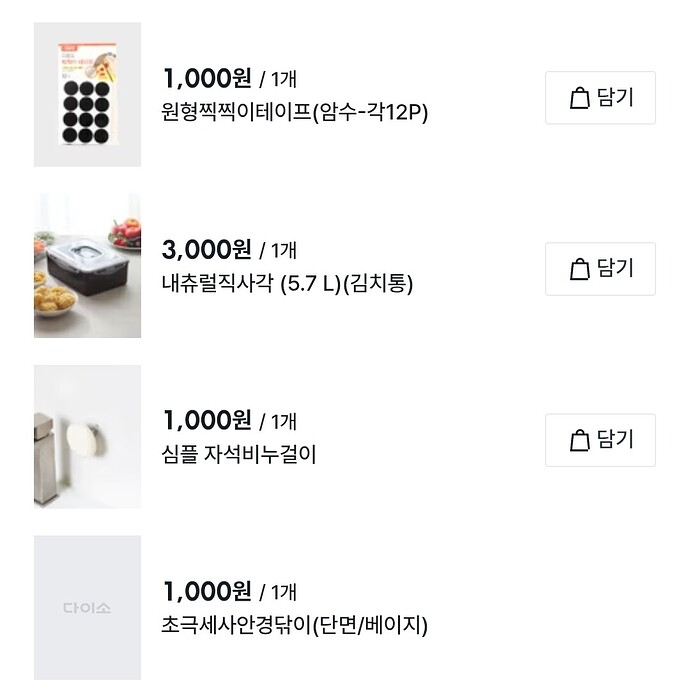Select the 다이소 placeholder thumbnail

pyautogui.click(x=87, y=608)
